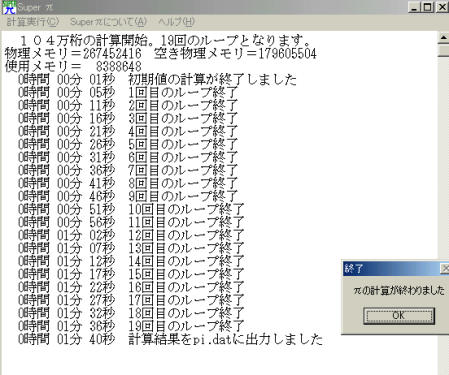Click the 104万桁の計算開始 header line
Screen dimensions: 449x375
pyautogui.click(x=165, y=41)
